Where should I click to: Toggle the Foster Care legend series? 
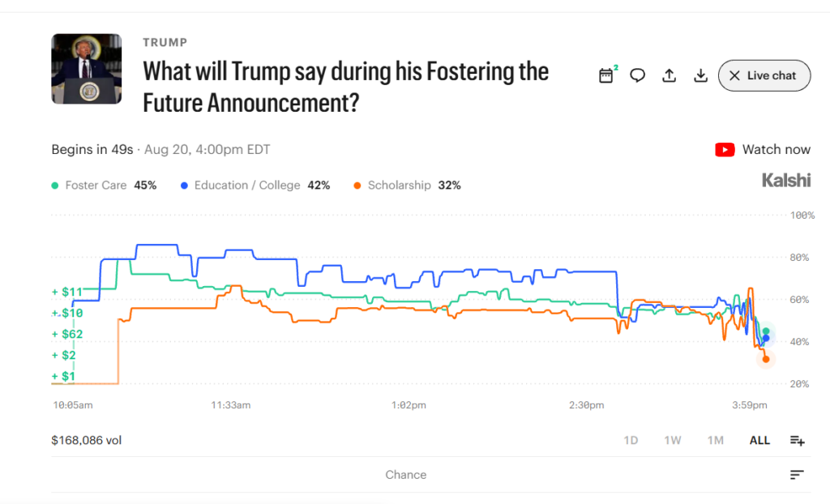(x=104, y=186)
